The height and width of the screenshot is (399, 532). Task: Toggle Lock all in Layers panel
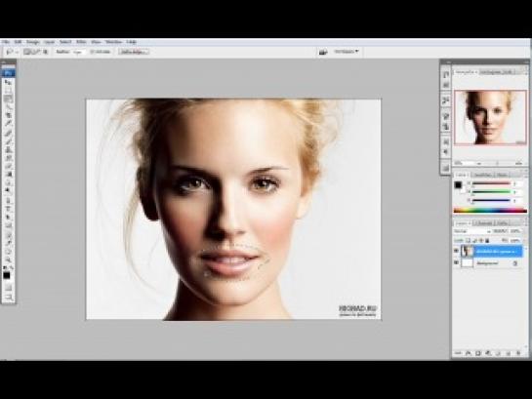click(x=487, y=240)
